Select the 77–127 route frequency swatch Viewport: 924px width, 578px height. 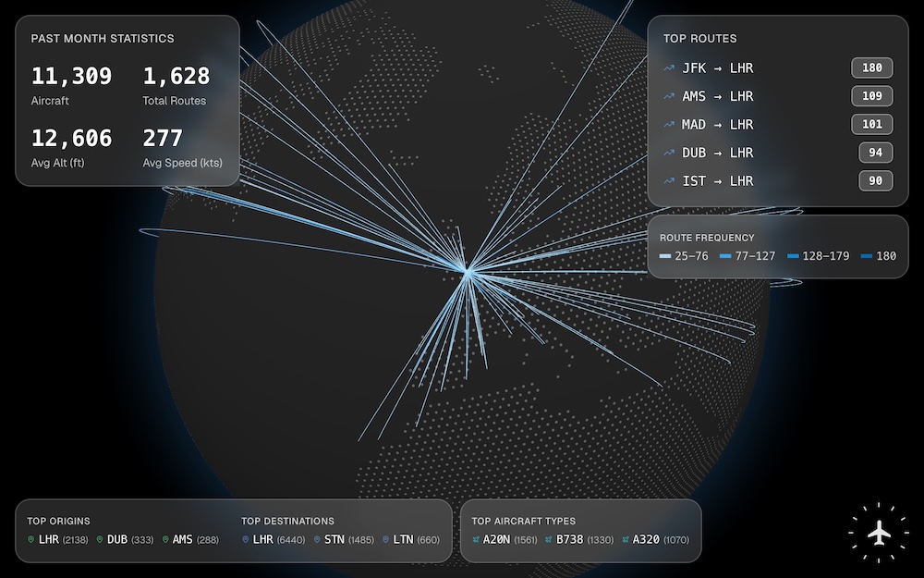725,256
